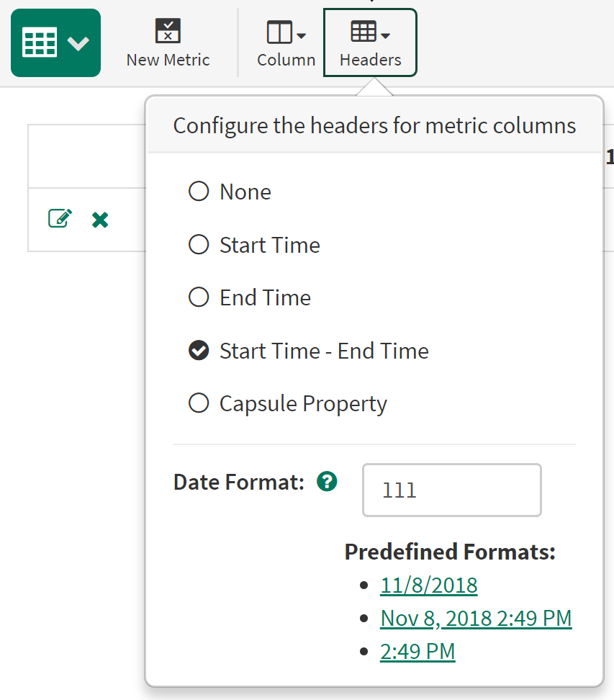The image size is (614, 700).
Task: Click the green table view icon
Action: click(x=40, y=43)
